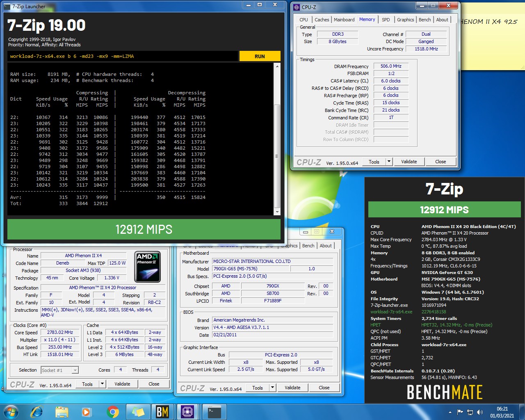Click the 7-Zip console vertical scrollbar thumb
Screen dimensions: 525x420
[x=277, y=156]
